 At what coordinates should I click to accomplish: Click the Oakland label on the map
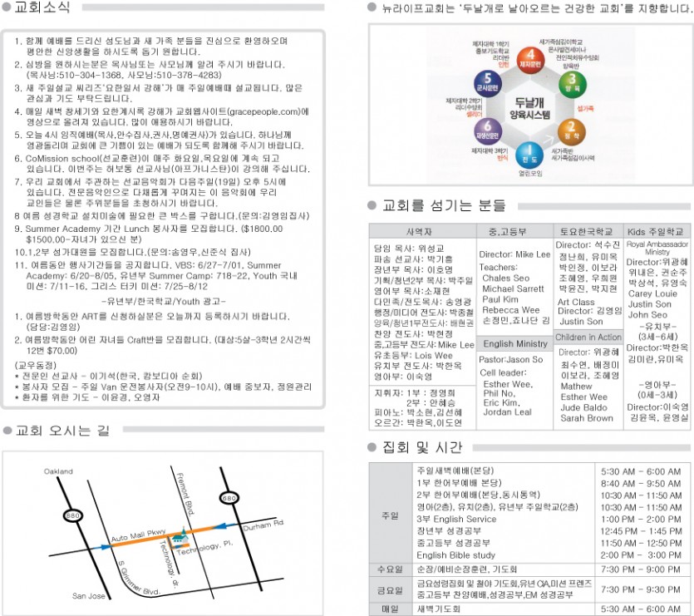pyautogui.click(x=58, y=471)
